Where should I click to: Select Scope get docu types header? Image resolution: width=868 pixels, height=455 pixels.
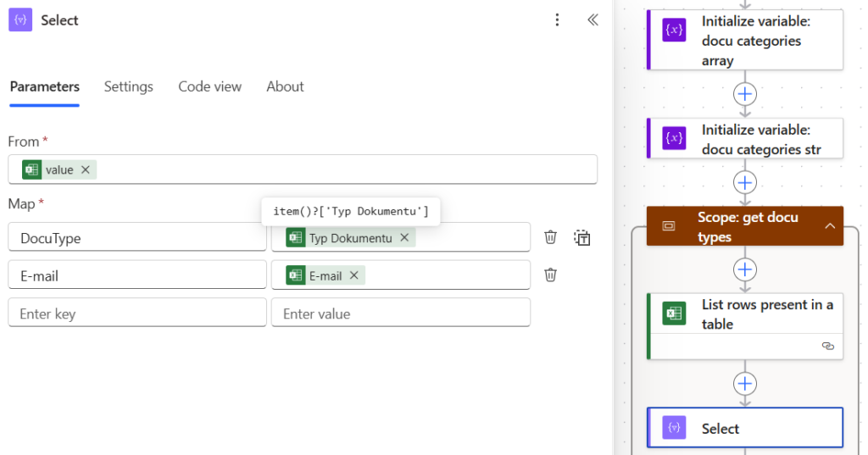tap(745, 226)
